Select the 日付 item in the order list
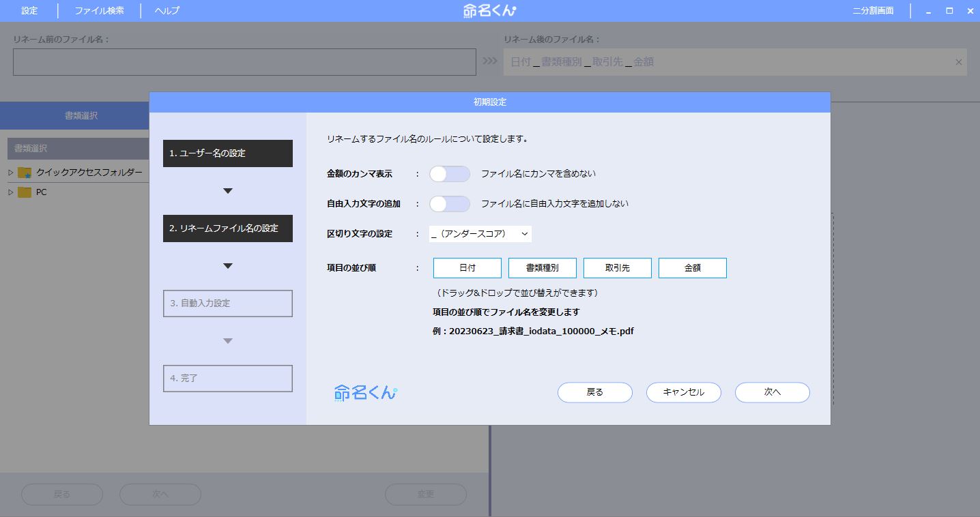This screenshot has width=980, height=517. pyautogui.click(x=467, y=267)
